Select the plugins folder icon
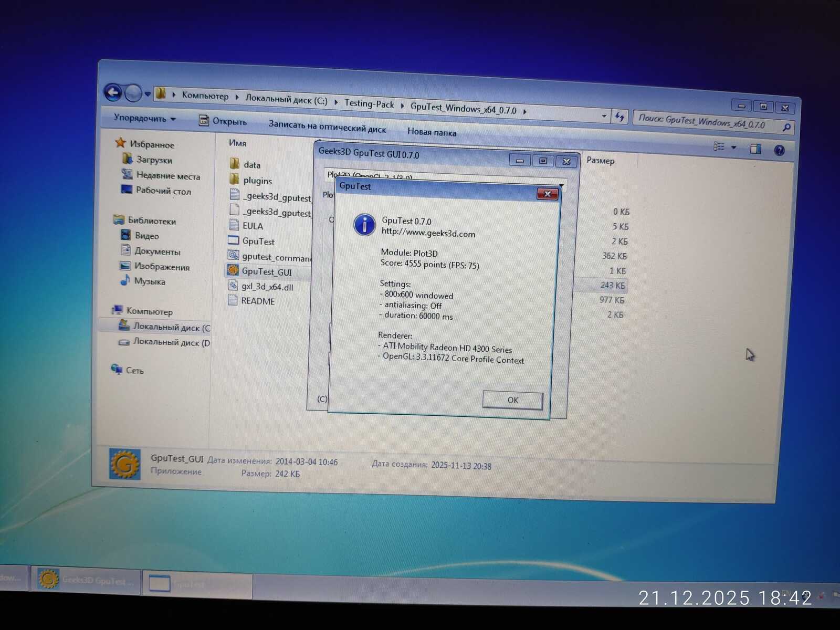The image size is (840, 630). coord(234,179)
